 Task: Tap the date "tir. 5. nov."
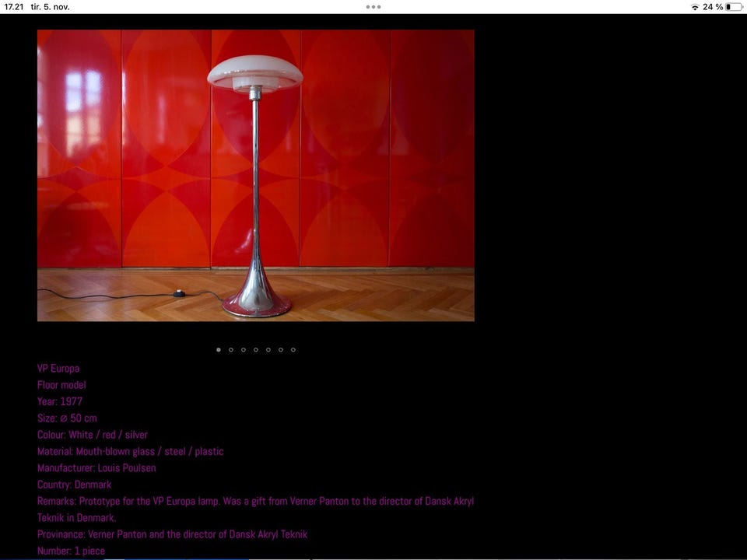coord(51,7)
